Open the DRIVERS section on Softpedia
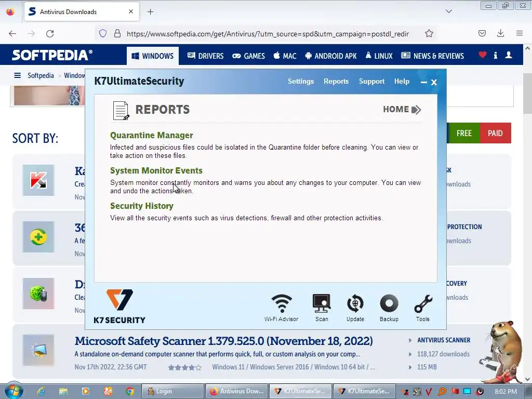This screenshot has height=399, width=532. 206,56
